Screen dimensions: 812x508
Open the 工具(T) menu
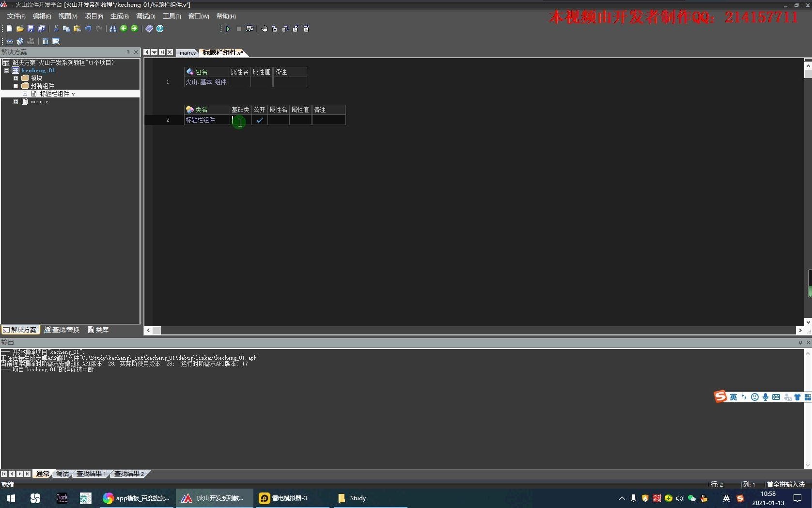coord(172,16)
